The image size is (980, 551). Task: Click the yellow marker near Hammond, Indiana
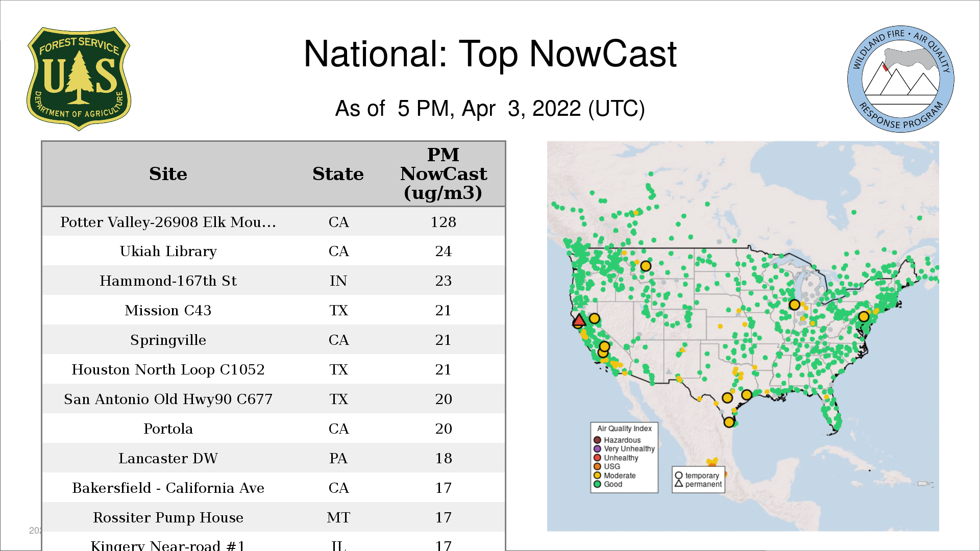(794, 305)
